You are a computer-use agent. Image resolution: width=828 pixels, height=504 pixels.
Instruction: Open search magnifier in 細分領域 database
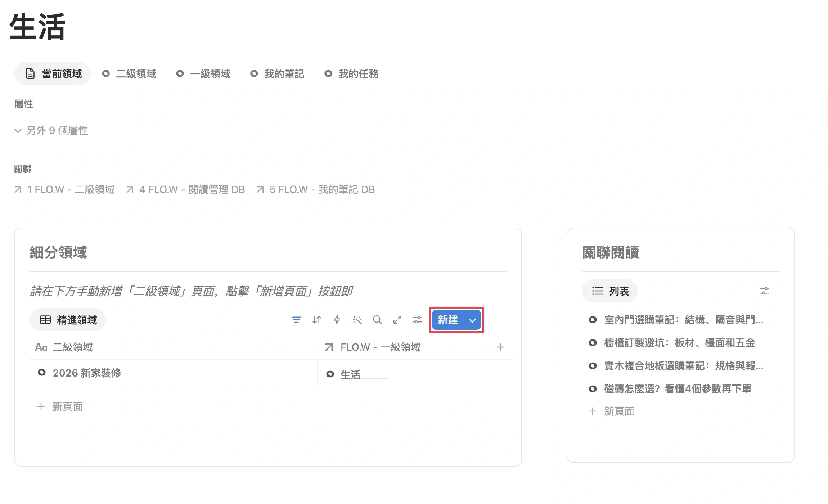pos(377,320)
